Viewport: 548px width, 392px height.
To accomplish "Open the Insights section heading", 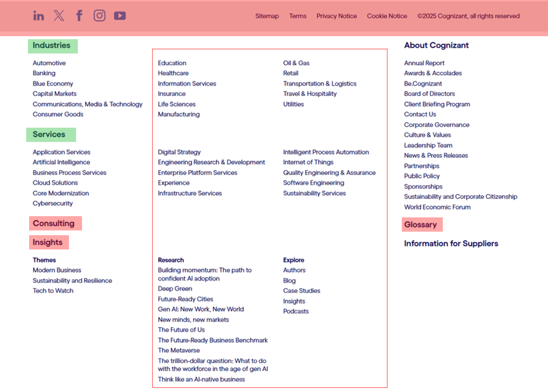I will pos(48,242).
